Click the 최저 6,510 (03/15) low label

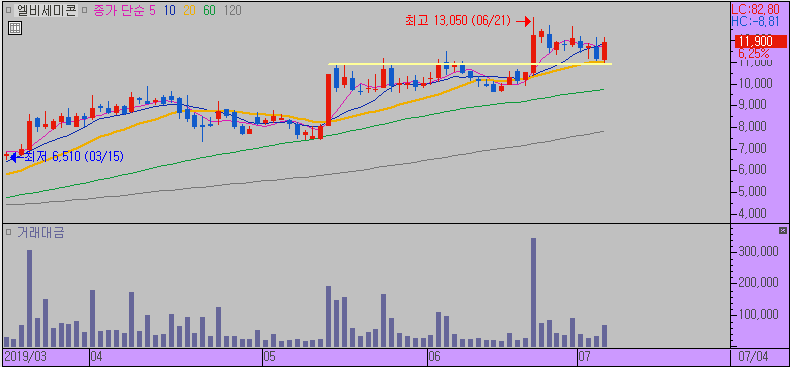tap(74, 157)
